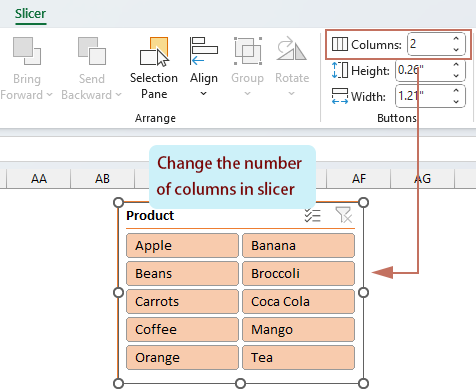Click the slicer's middle-left resize handle
Screen dimensions: 476x390
[x=118, y=293]
